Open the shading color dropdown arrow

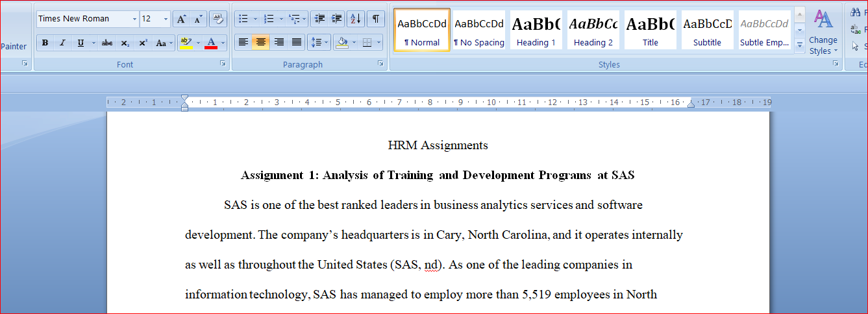point(354,43)
